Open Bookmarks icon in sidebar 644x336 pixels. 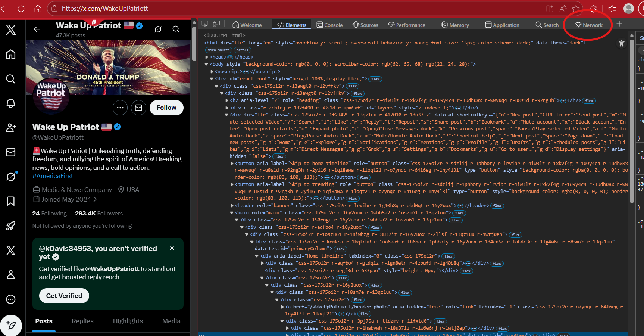pos(11,201)
